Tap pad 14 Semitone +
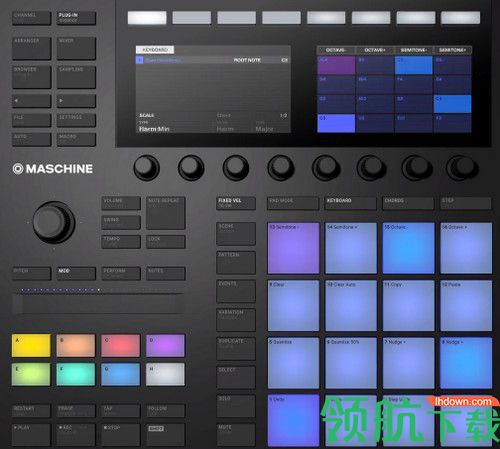Image resolution: width=500 pixels, height=449 pixels. 351,248
